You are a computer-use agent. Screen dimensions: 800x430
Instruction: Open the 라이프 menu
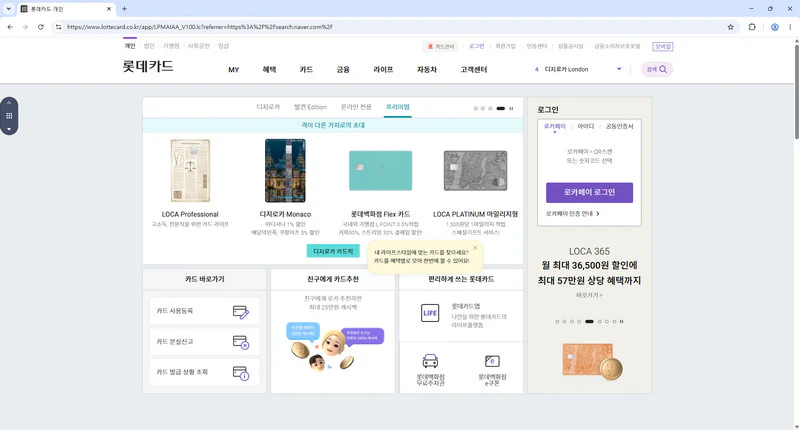(x=383, y=69)
